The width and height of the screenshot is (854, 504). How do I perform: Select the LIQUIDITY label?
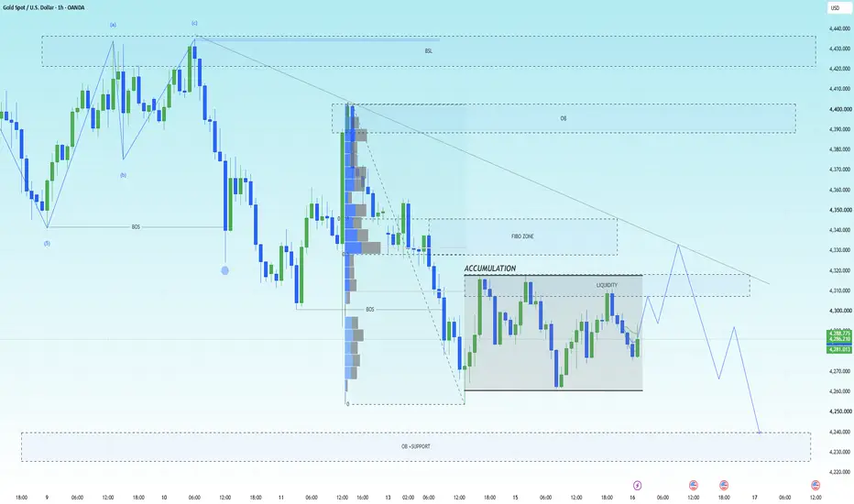tap(607, 285)
